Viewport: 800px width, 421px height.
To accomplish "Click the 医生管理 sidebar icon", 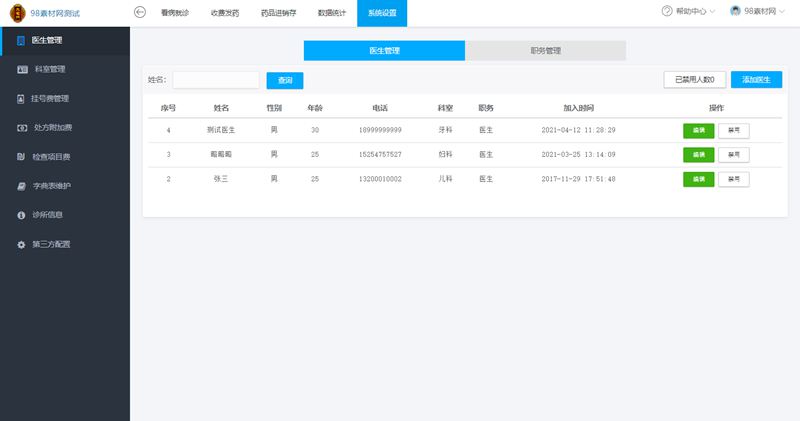I will point(21,41).
